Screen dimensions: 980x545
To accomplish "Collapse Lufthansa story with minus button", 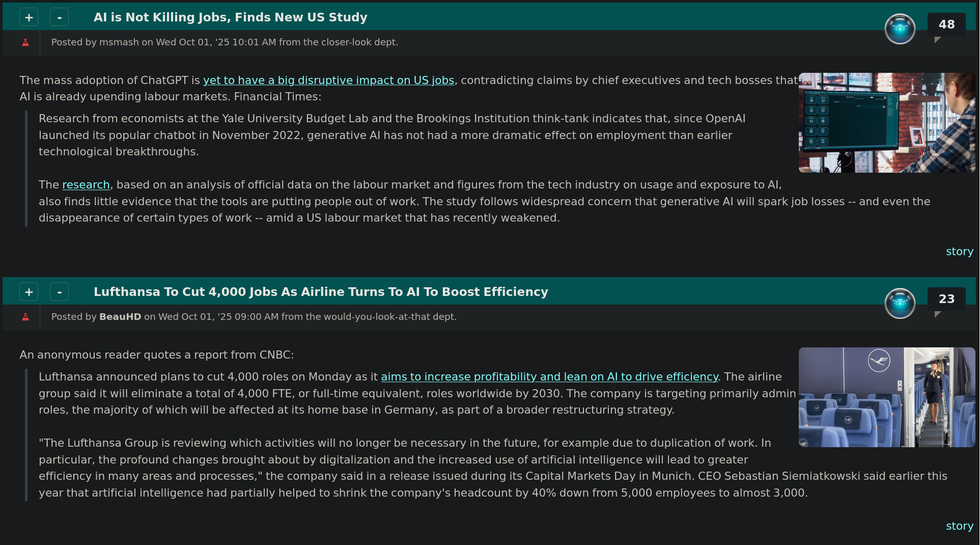I will pos(60,292).
